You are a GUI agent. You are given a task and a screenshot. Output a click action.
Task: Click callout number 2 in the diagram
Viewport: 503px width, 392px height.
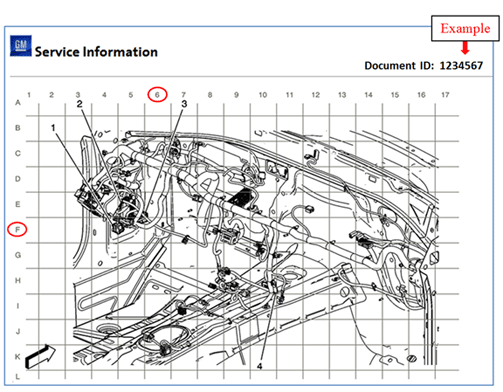pos(79,104)
